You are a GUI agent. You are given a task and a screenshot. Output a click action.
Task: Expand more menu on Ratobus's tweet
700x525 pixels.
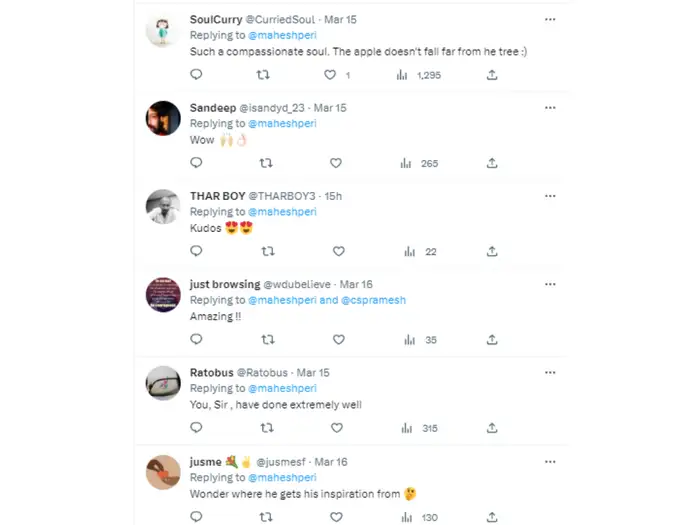(550, 373)
